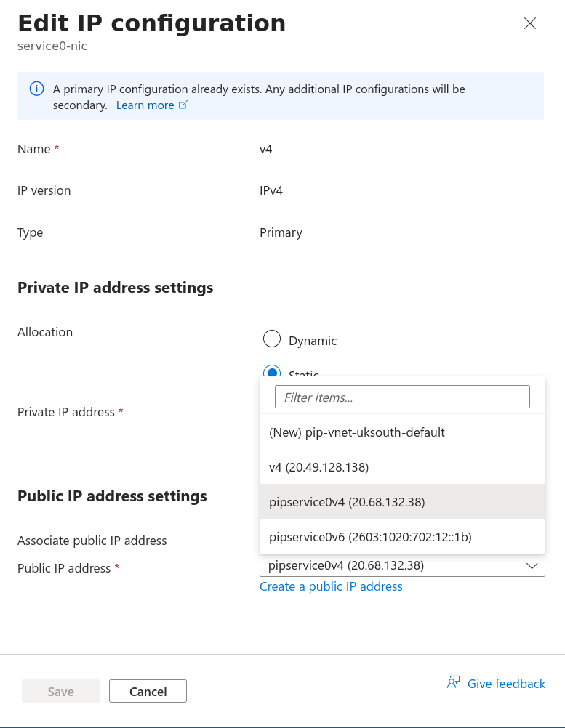Click the Name value "v4"
This screenshot has width=565, height=728.
point(266,149)
